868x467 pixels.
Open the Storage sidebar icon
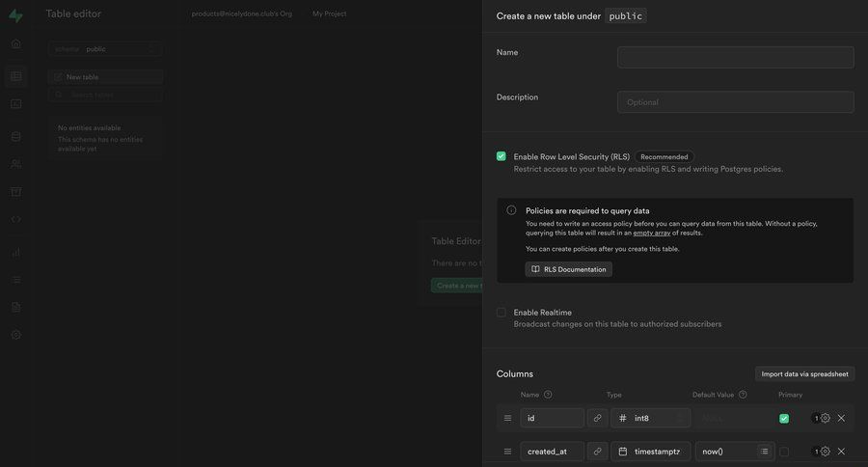(16, 192)
